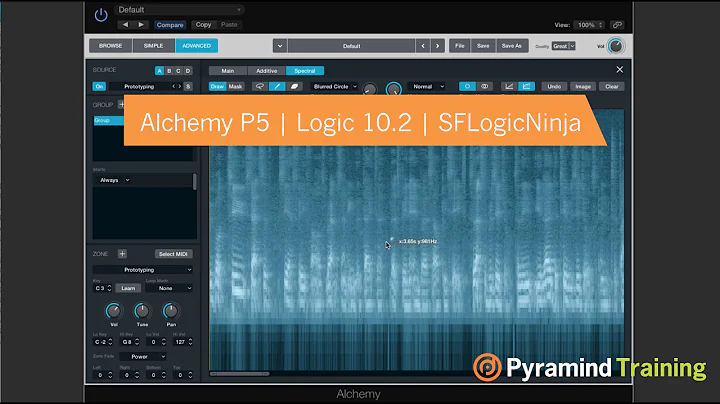Open the Zone Fade Power dropdown

[142, 356]
